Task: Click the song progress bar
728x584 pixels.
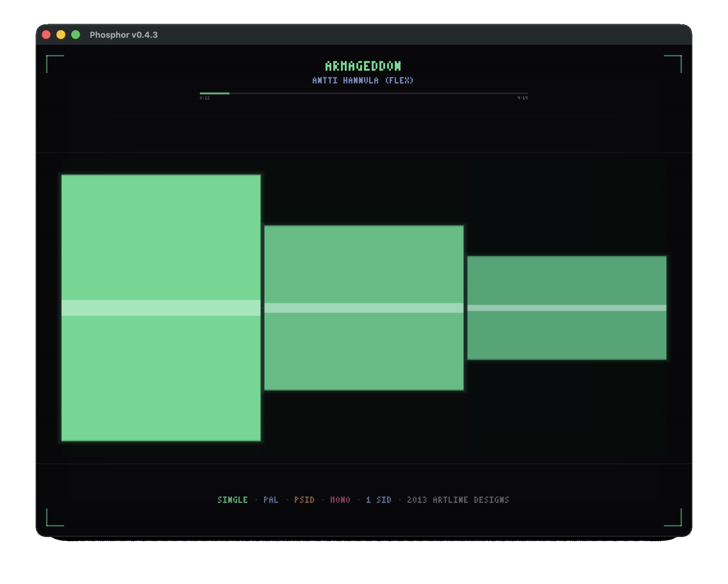Action: point(364,93)
